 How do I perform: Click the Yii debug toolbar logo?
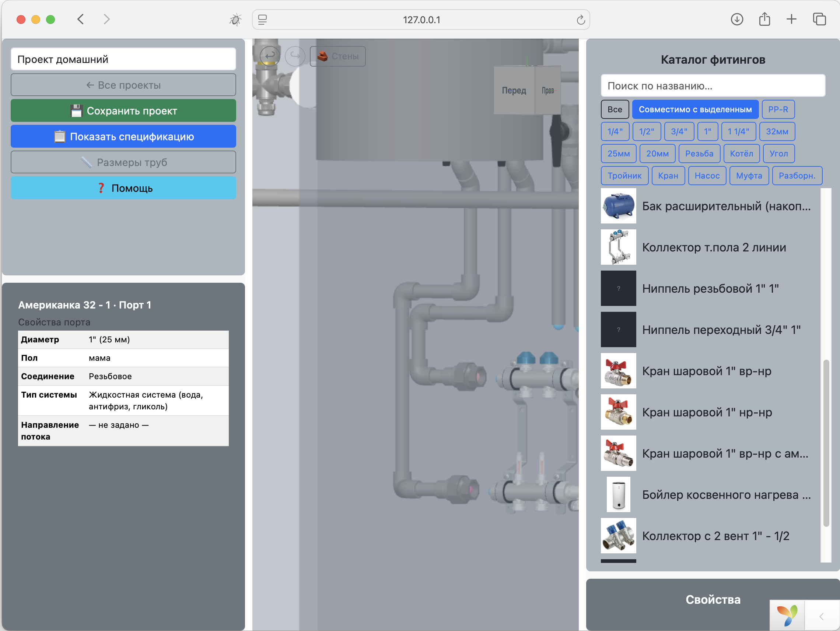(787, 616)
